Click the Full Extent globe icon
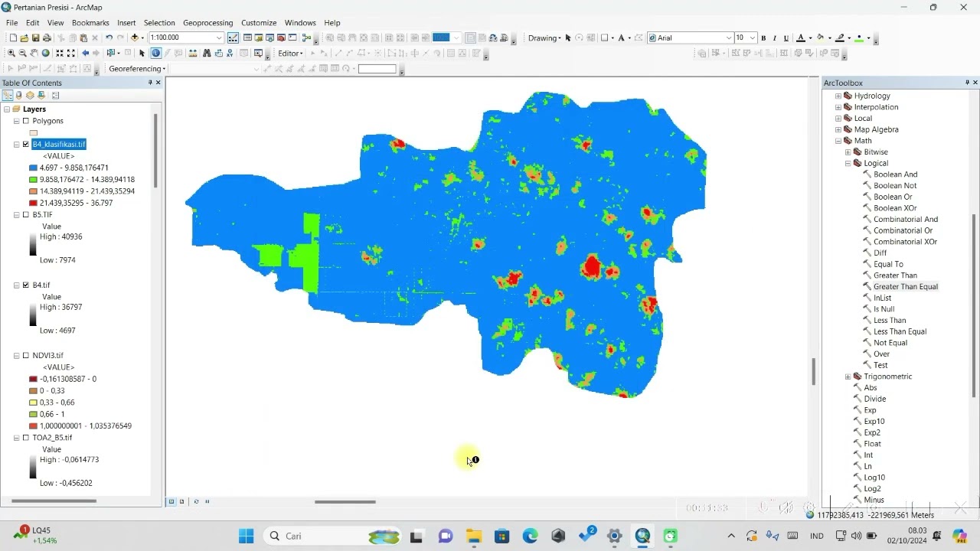Image resolution: width=980 pixels, height=551 pixels. pyautogui.click(x=45, y=53)
